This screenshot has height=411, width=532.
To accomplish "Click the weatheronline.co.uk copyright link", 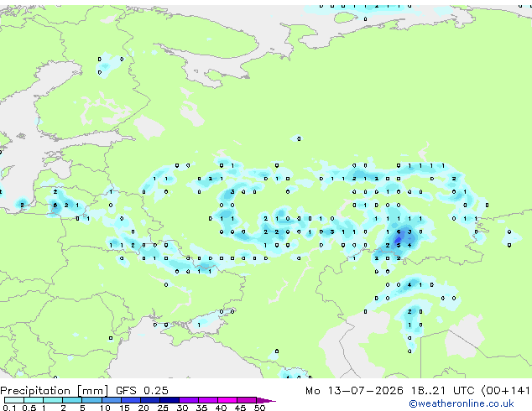I will (461, 404).
